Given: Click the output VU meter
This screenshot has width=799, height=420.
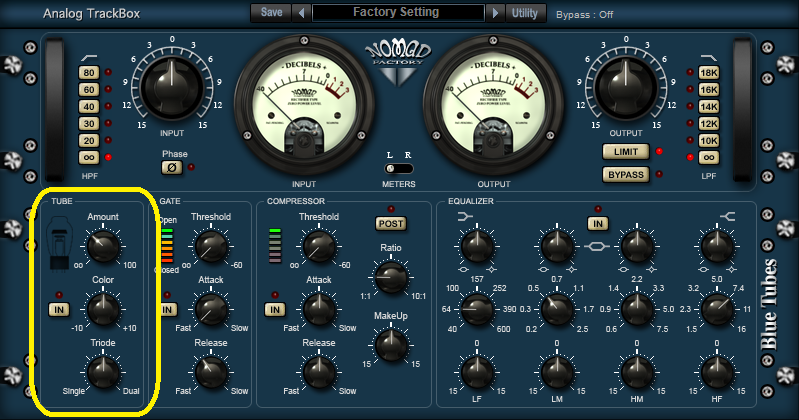Looking at the screenshot, I should click(493, 104).
